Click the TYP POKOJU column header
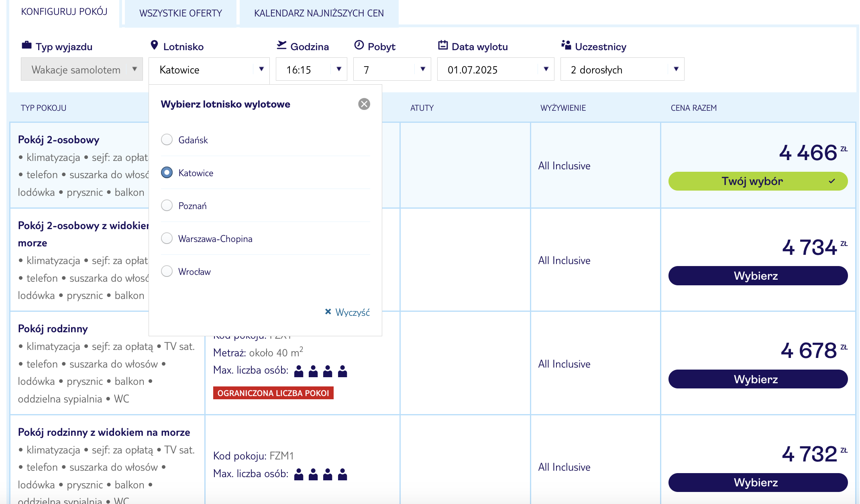This screenshot has height=504, width=860. pyautogui.click(x=44, y=108)
